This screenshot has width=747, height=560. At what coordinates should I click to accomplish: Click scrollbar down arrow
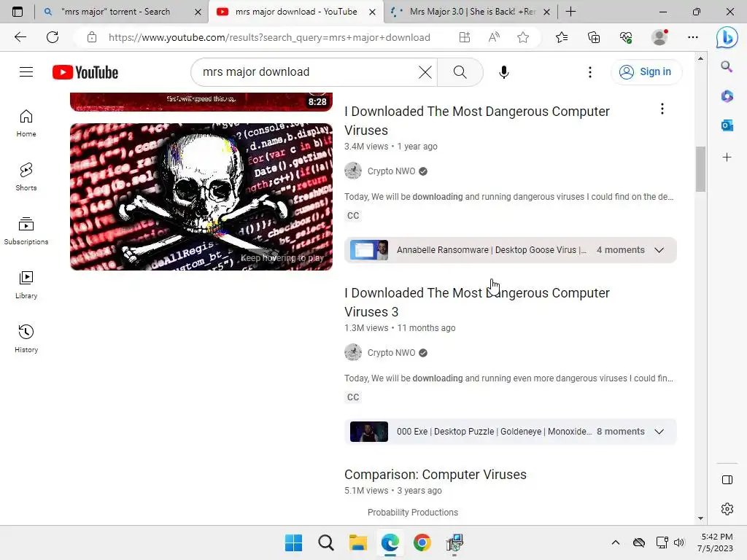[x=700, y=518]
